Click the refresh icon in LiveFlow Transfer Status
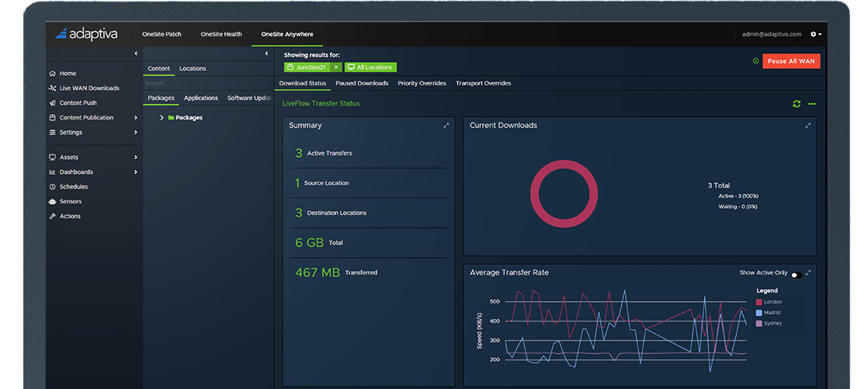This screenshot has height=389, width=868. [796, 104]
